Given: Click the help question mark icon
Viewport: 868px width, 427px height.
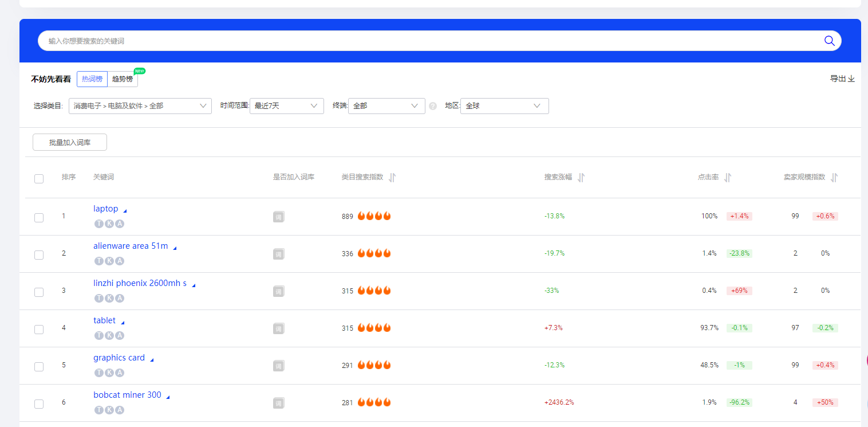Looking at the screenshot, I should (x=433, y=106).
